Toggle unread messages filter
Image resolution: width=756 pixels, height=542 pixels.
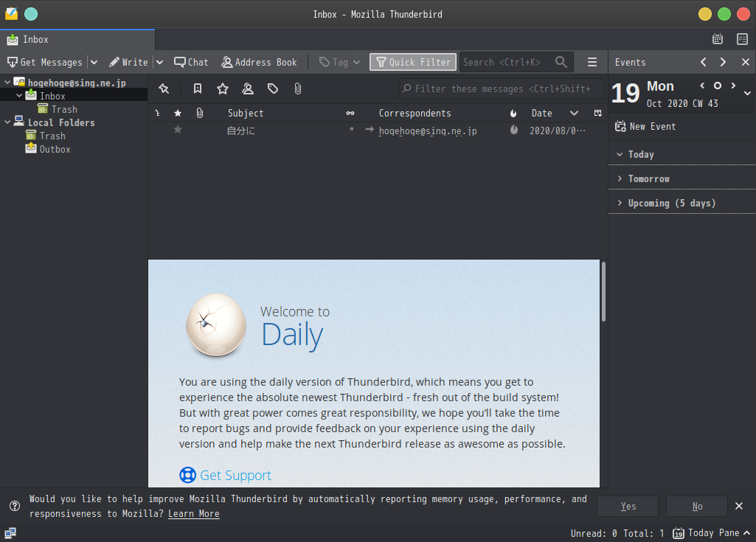pyautogui.click(x=198, y=88)
